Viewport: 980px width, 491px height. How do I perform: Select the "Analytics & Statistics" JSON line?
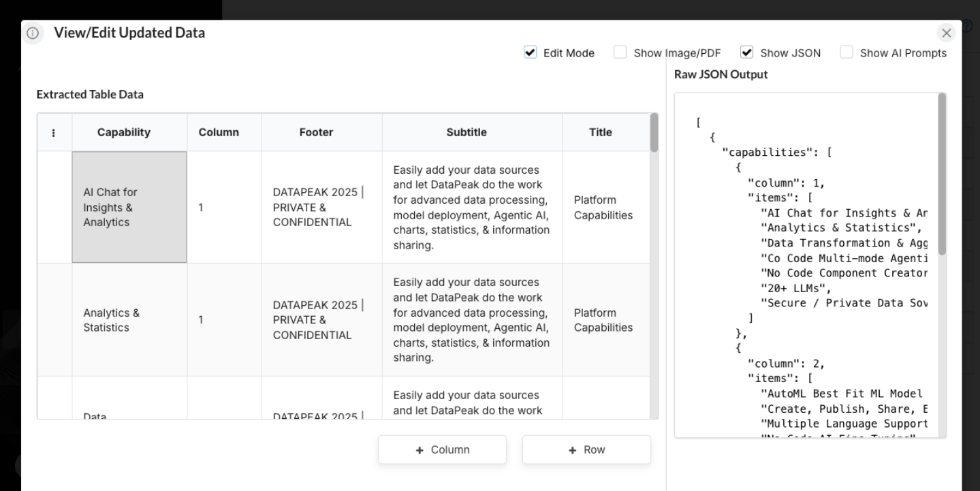tap(841, 228)
